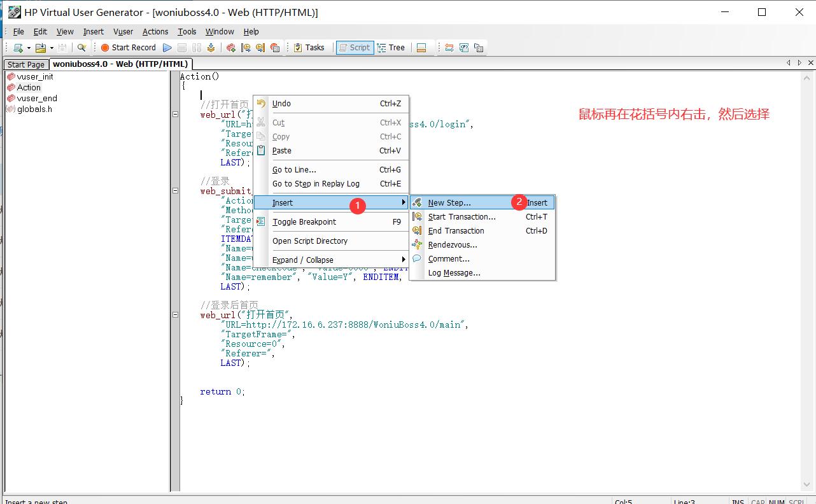Screen dimensions: 816x504
Task: Close the document tab with X
Action: (811, 63)
